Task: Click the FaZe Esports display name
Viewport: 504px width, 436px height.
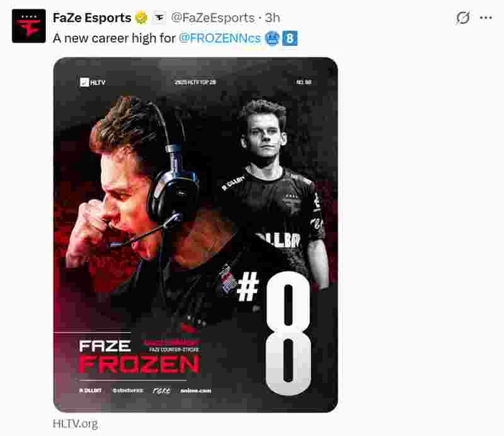Action: click(92, 18)
